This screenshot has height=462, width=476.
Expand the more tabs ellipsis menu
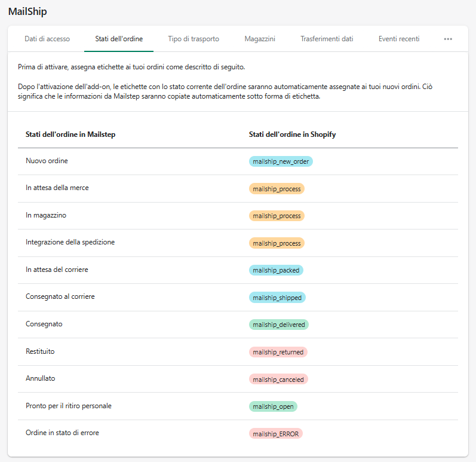448,39
